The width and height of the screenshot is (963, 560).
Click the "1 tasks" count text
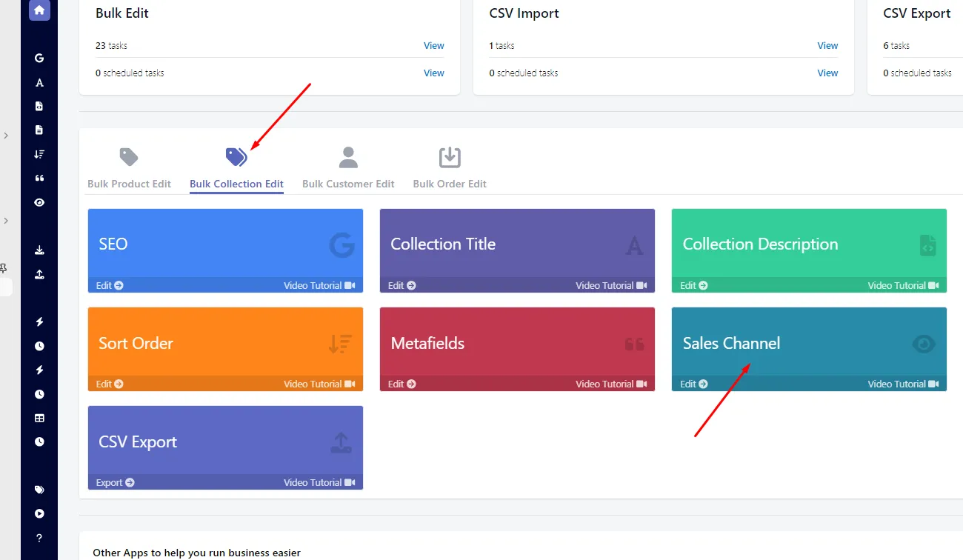502,46
